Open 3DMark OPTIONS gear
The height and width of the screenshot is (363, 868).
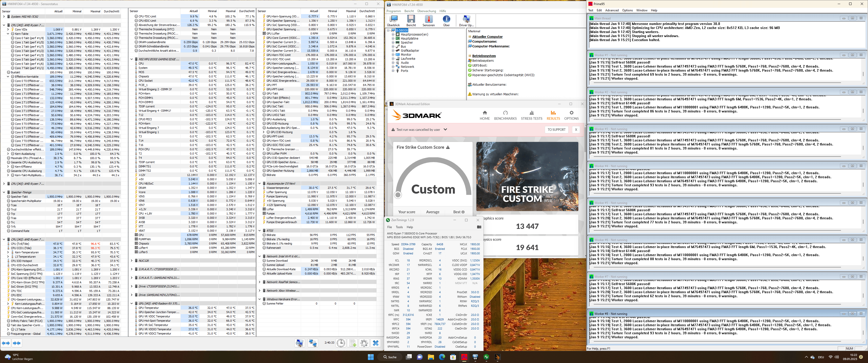pyautogui.click(x=571, y=115)
